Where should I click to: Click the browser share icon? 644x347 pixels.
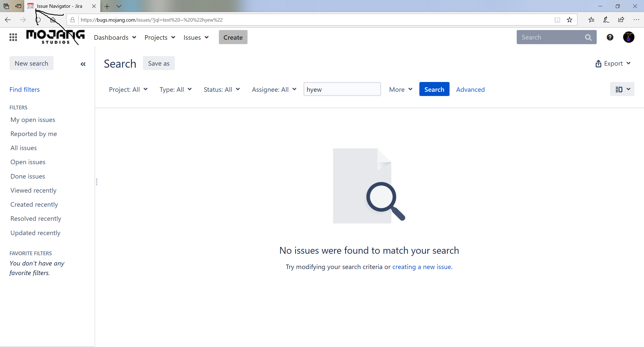(x=621, y=20)
